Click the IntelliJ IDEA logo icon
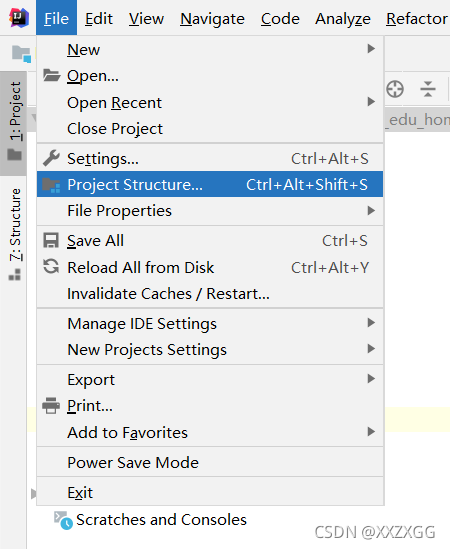The width and height of the screenshot is (450, 549). point(19,18)
